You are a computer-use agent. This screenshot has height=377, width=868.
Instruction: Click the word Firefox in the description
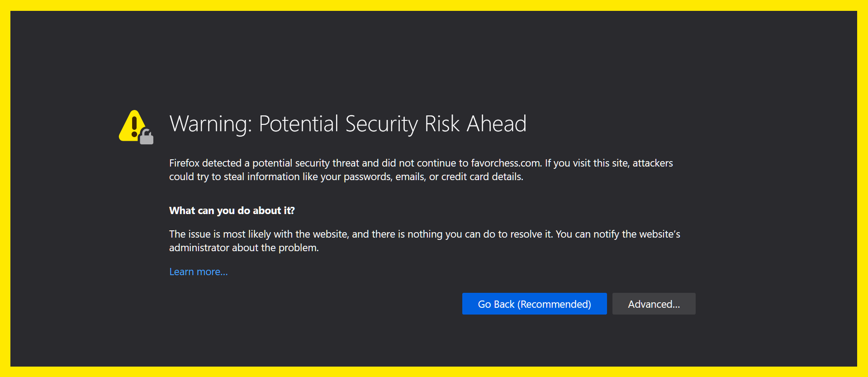(x=184, y=163)
